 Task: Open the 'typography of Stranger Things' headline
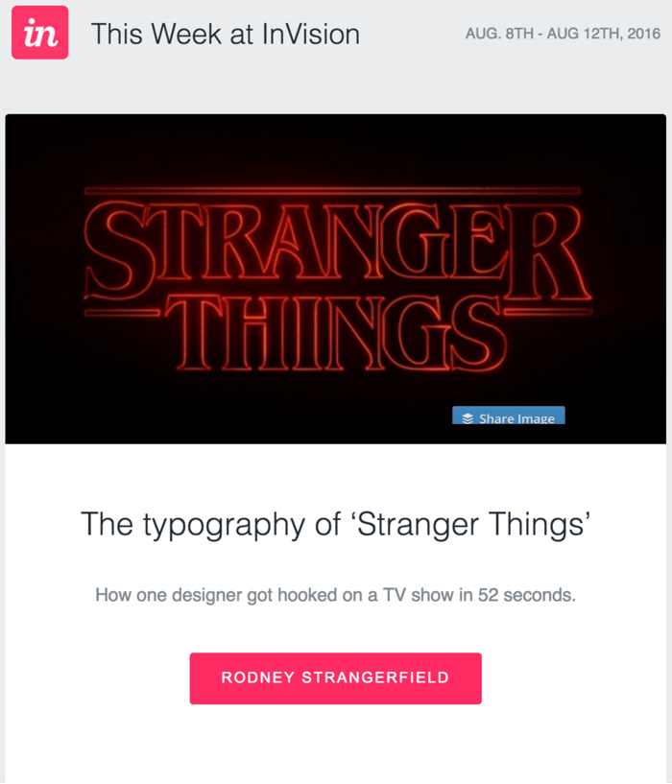pyautogui.click(x=335, y=524)
